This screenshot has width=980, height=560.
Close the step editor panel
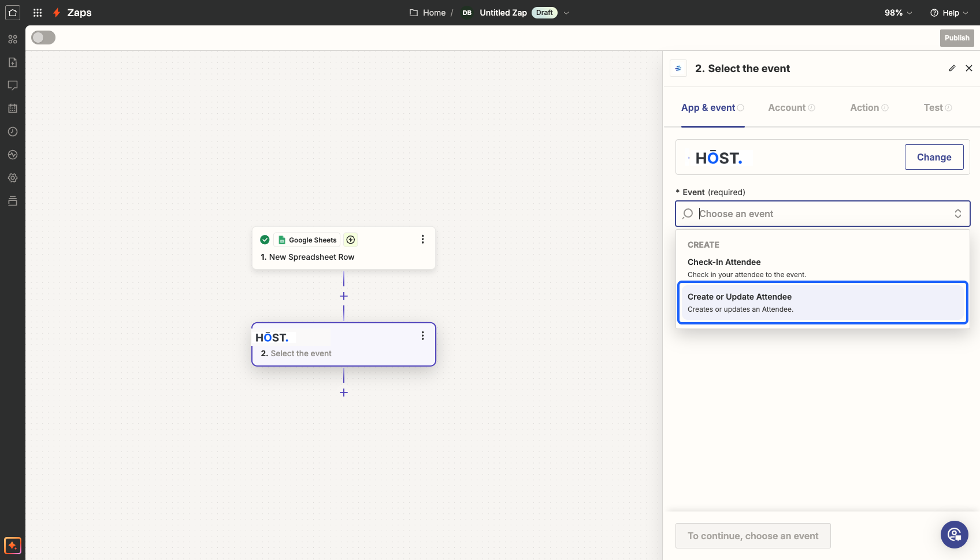pos(969,68)
